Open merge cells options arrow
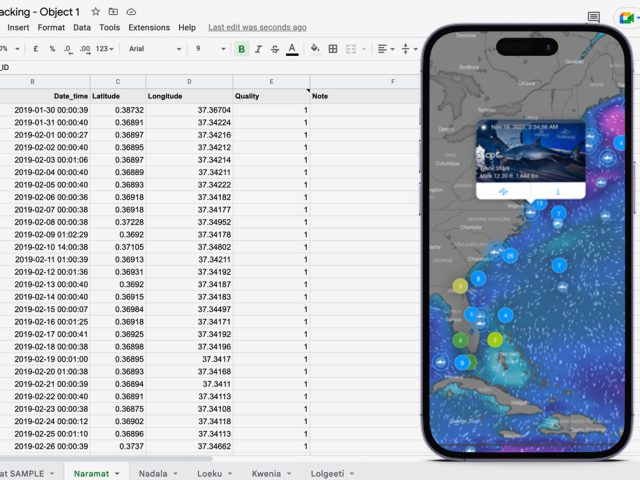Screen dimensions: 640x480 tap(364, 49)
